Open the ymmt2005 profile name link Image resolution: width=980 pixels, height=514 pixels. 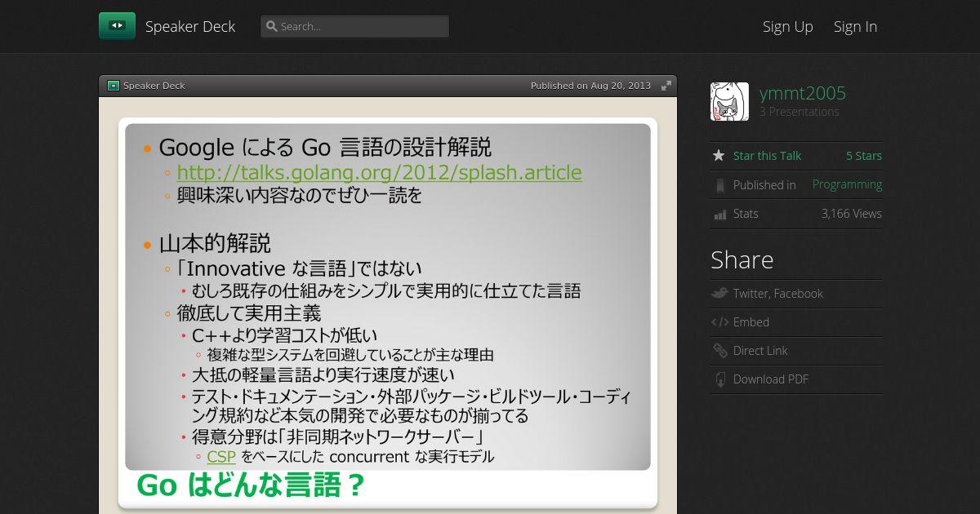pyautogui.click(x=803, y=93)
